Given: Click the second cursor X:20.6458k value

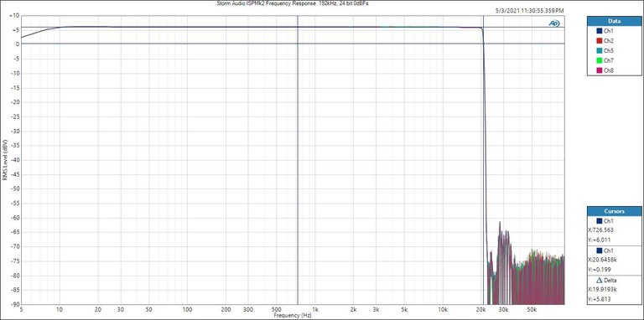Looking at the screenshot, I should 603,260.
